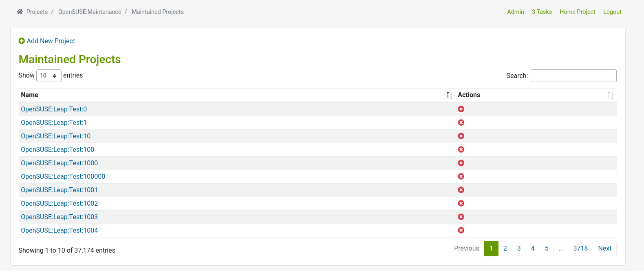
Task: Click the Next pagination button
Action: coord(604,248)
